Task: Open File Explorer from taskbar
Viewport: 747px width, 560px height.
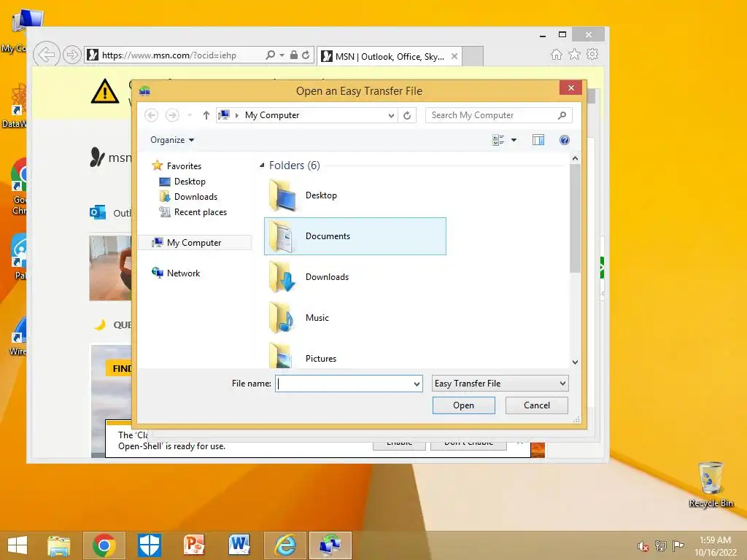Action: click(59, 545)
